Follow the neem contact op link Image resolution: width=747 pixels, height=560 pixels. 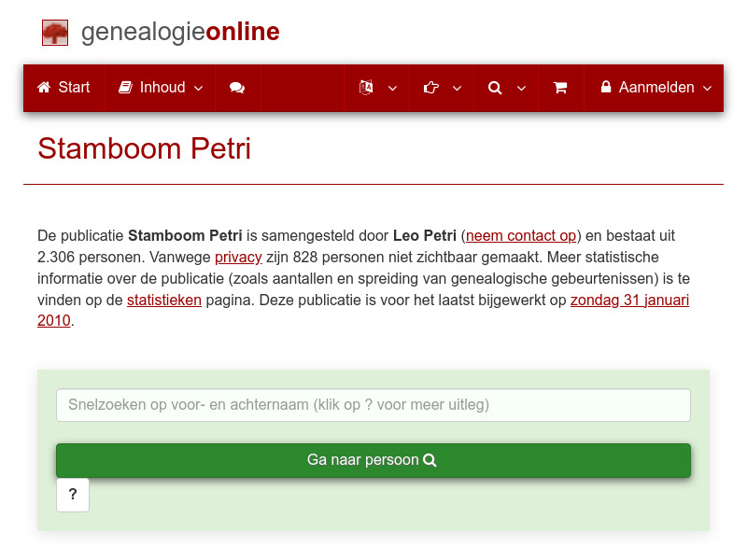point(520,235)
